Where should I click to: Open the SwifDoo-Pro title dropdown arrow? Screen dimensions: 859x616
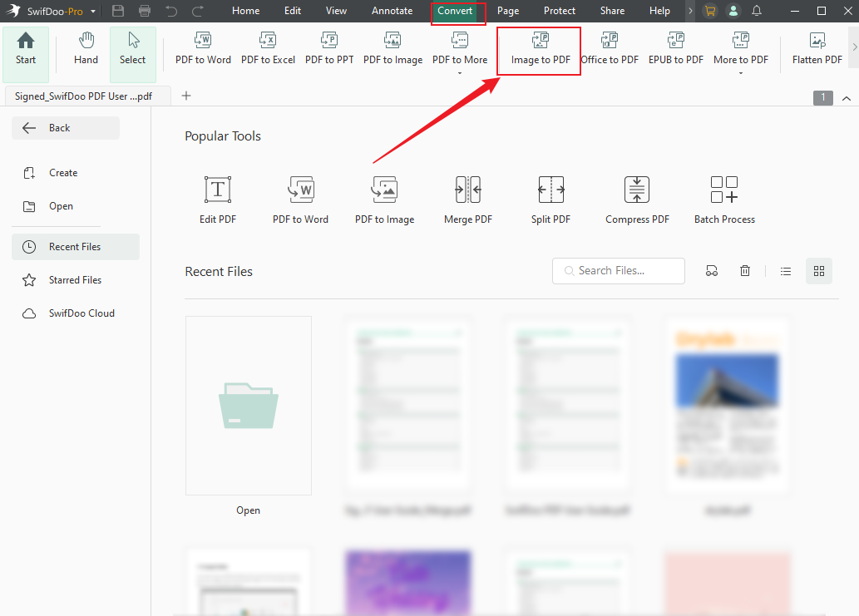coord(93,11)
